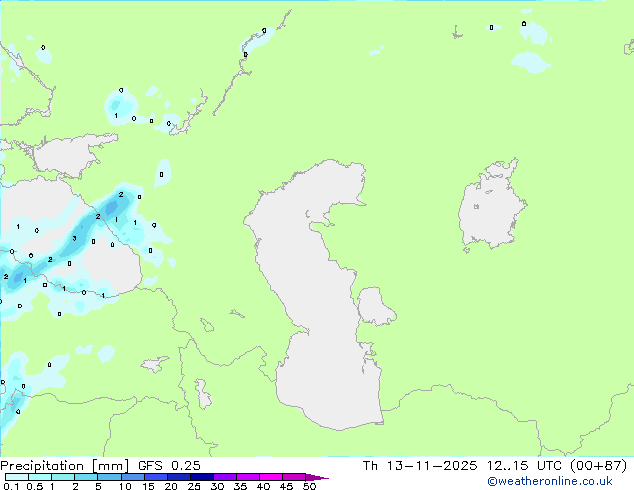Viewport: 634px width, 490px height.
Task: Click the legend scale label "20"
Action: (x=171, y=486)
